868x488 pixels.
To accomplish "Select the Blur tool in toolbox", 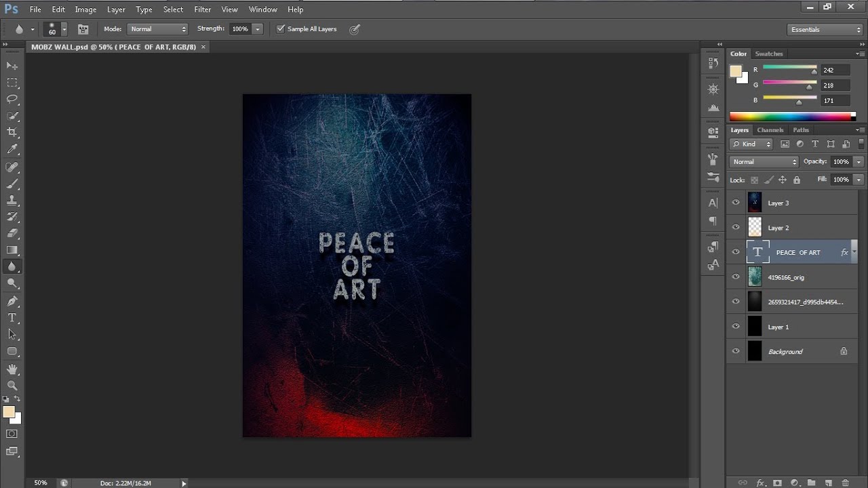I will pyautogui.click(x=12, y=267).
